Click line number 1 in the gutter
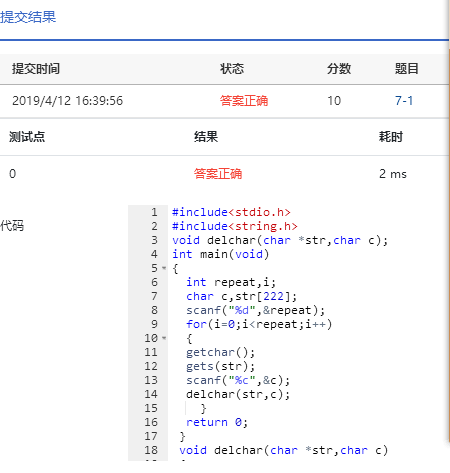The width and height of the screenshot is (450, 473). pyautogui.click(x=154, y=212)
